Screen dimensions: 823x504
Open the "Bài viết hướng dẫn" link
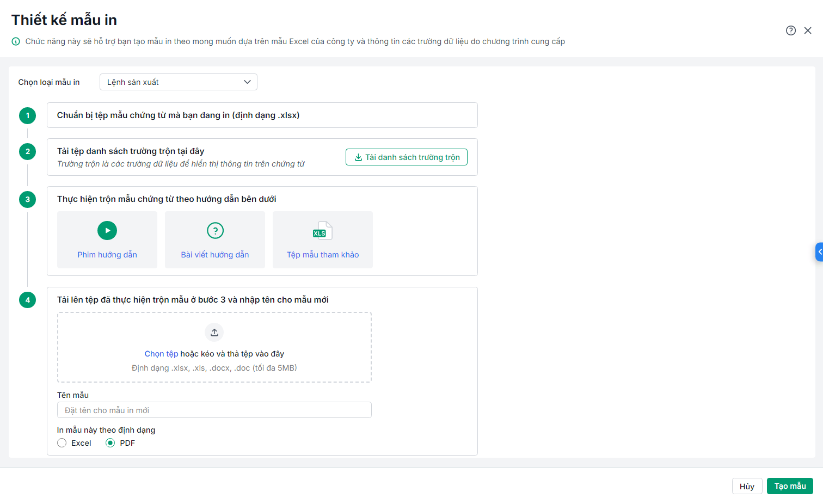[215, 255]
